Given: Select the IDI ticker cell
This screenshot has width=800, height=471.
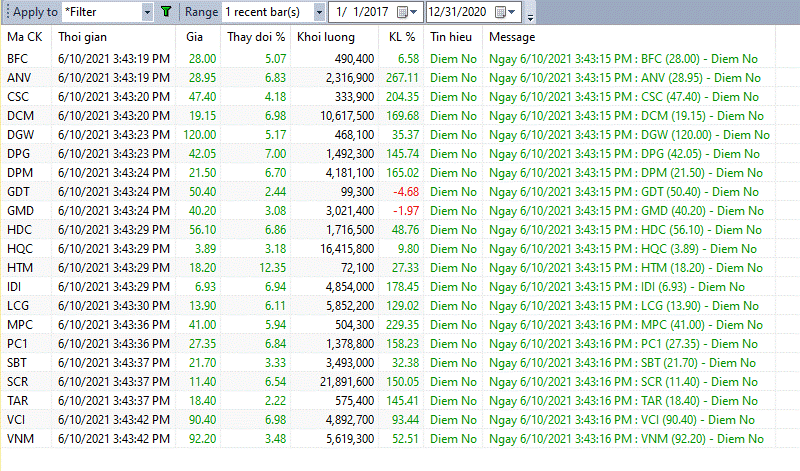Looking at the screenshot, I should tap(14, 287).
